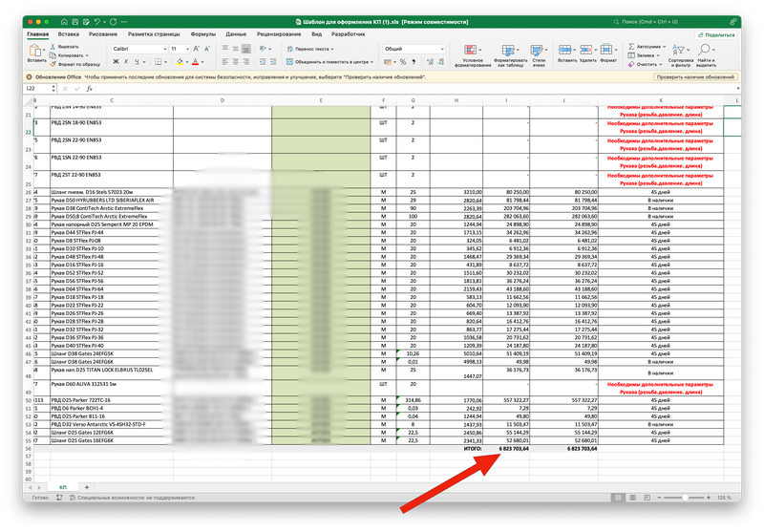Add a new sheet with plus button
Screen dimensions: 764x532
(87, 487)
